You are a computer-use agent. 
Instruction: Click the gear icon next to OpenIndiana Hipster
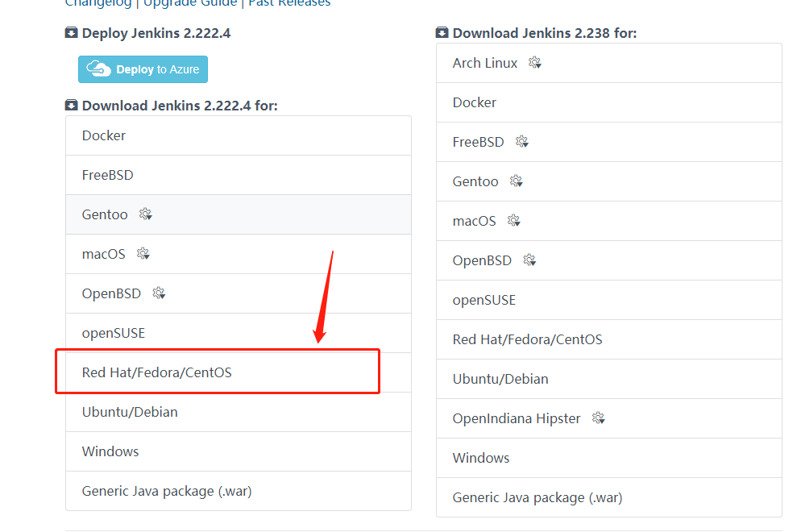[598, 418]
